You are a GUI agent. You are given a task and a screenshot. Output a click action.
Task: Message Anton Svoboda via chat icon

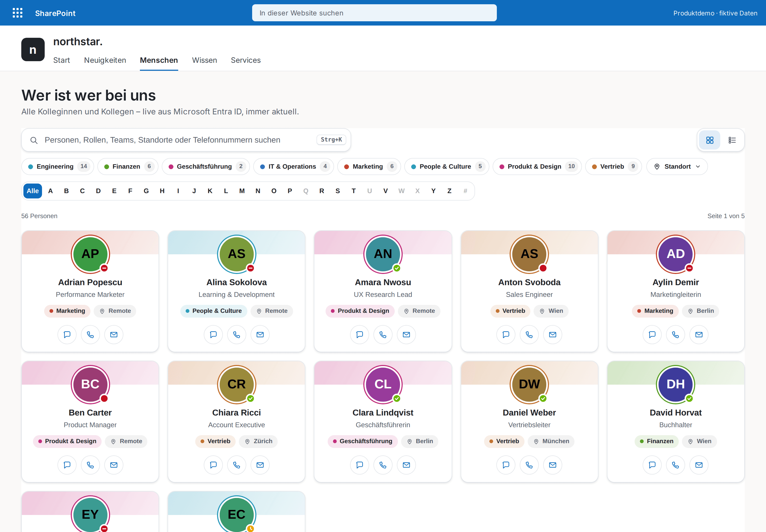pos(506,334)
